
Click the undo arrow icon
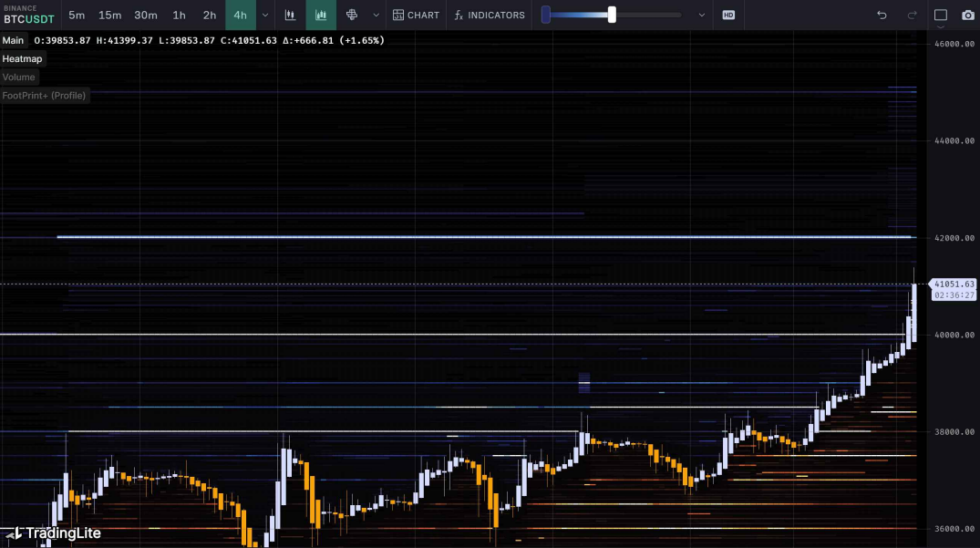[x=882, y=15]
